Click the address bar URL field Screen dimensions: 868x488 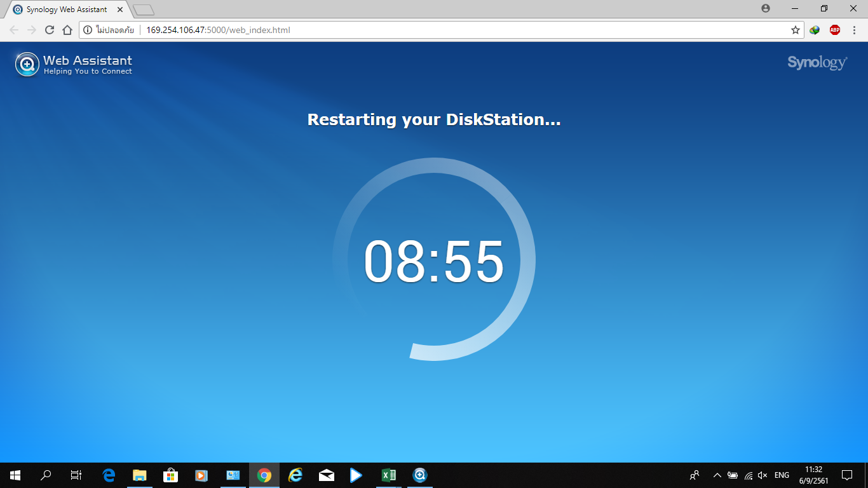click(445, 30)
